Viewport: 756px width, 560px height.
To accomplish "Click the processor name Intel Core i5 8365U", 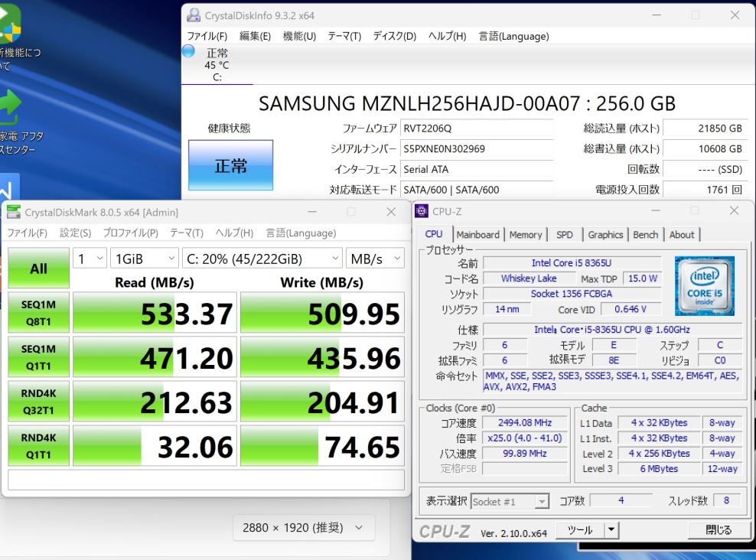I will coord(572,262).
